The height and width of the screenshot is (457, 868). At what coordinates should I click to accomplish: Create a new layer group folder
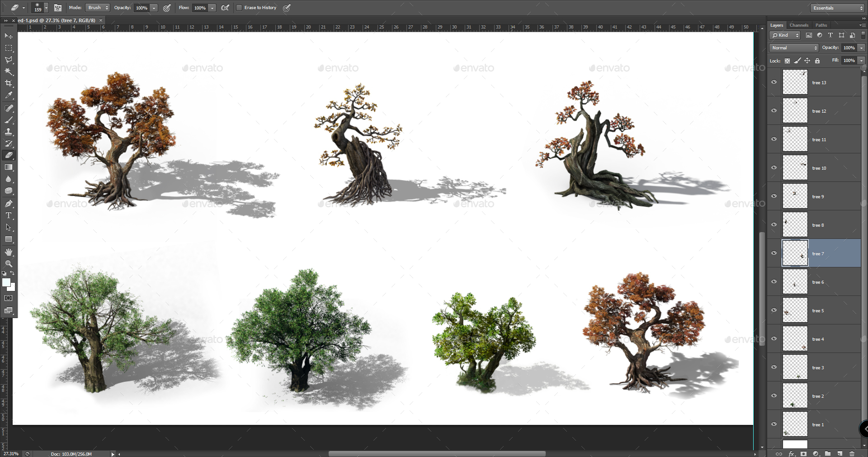click(x=828, y=454)
